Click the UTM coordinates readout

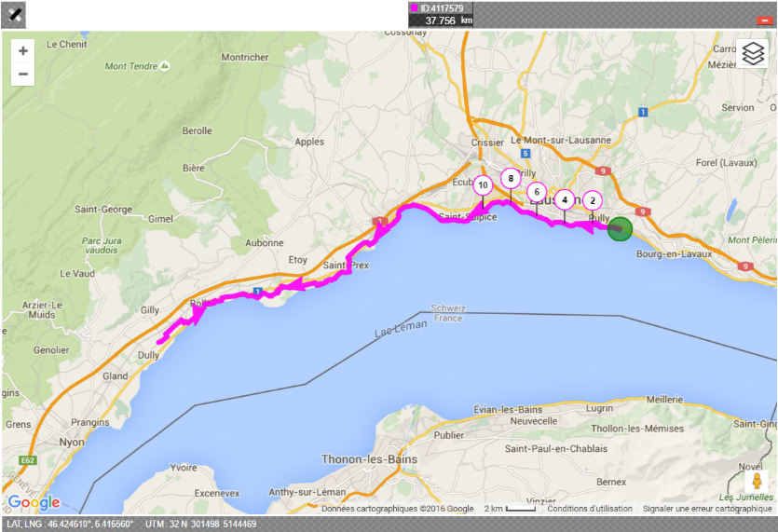[201, 524]
